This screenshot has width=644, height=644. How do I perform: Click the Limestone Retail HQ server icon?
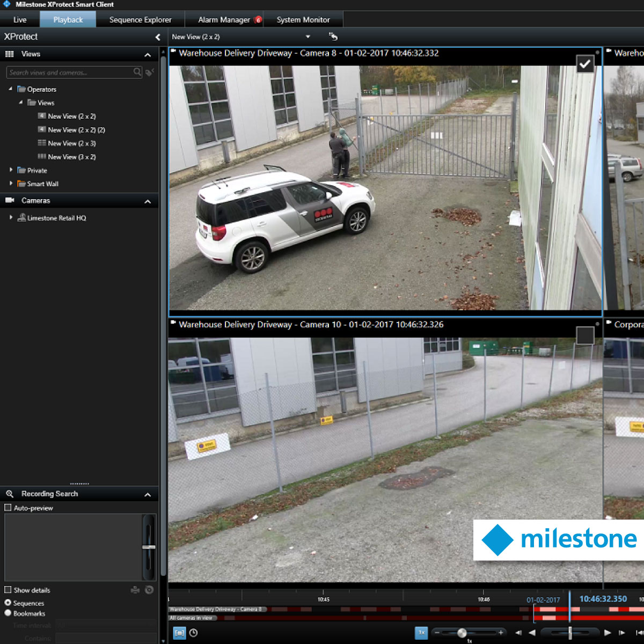coord(21,217)
